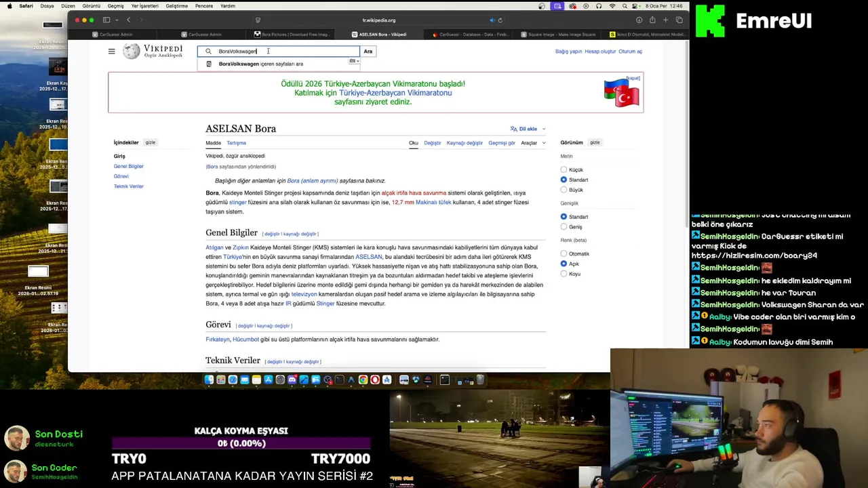Open Hesap oluştur link
868x488 pixels.
tap(600, 52)
